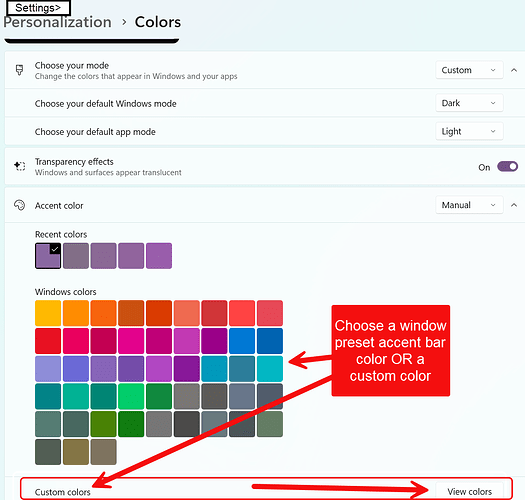Click the View colors button

coord(469,491)
